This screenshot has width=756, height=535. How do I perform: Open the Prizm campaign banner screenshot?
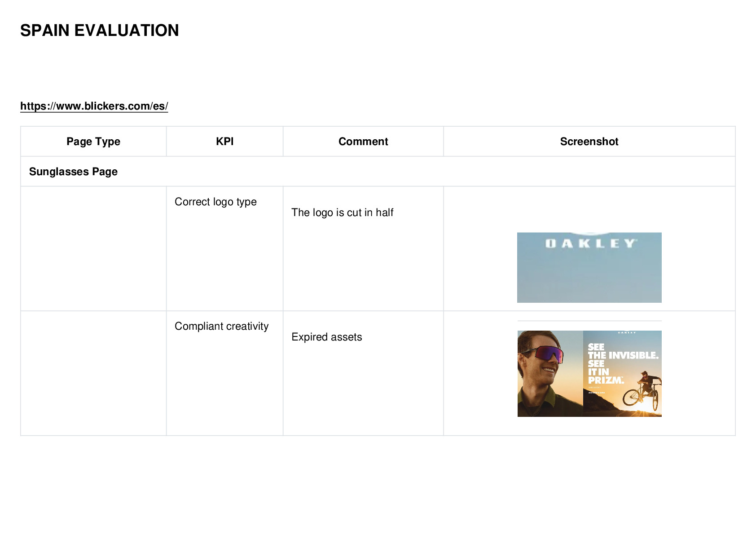click(x=589, y=374)
